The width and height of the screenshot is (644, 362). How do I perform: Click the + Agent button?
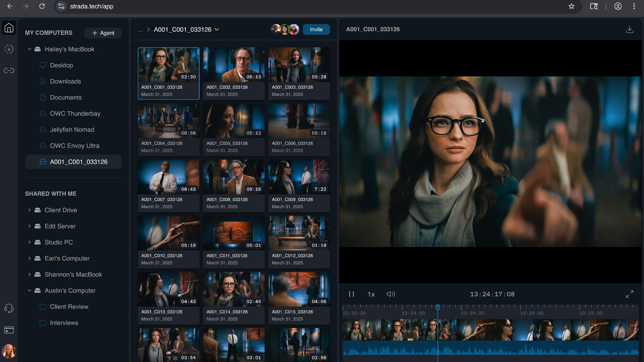click(103, 33)
